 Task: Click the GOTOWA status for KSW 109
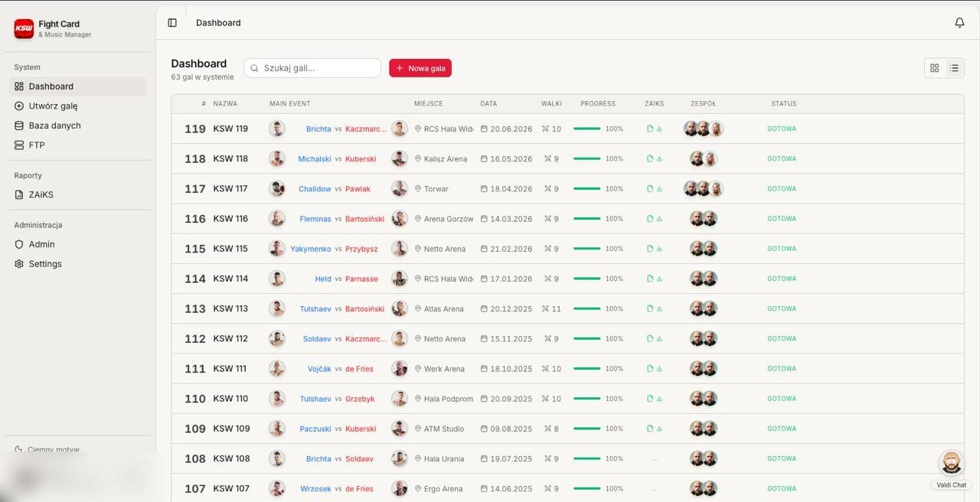(782, 429)
